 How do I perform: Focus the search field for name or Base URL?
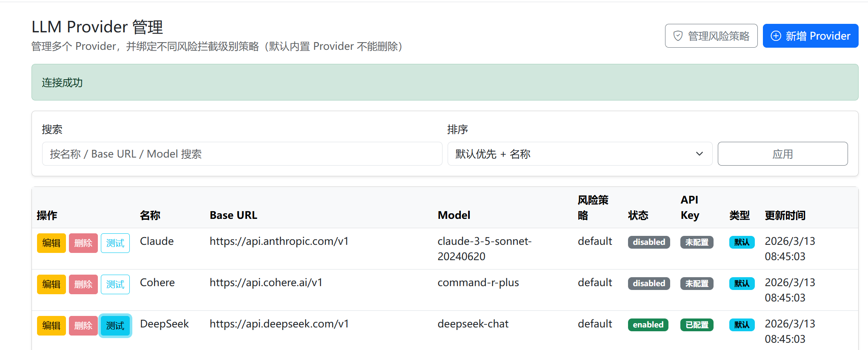[242, 154]
